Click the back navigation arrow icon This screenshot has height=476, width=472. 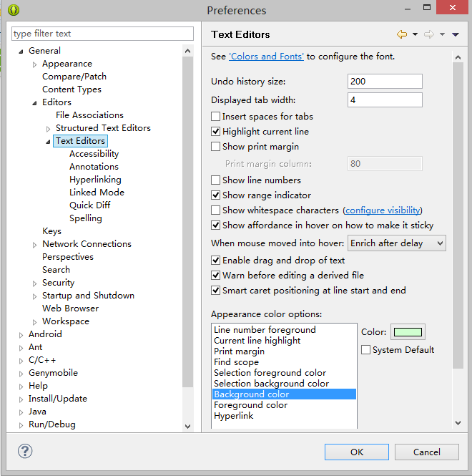401,34
